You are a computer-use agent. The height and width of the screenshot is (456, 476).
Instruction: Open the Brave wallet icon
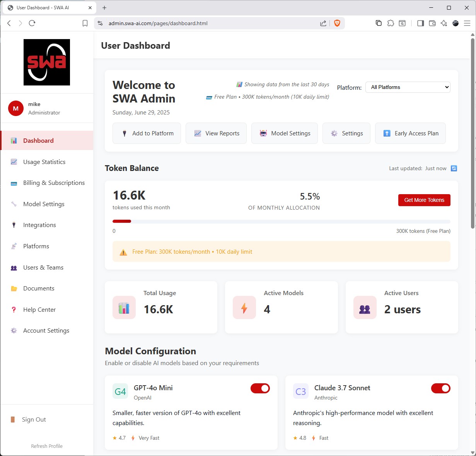pos(432,23)
